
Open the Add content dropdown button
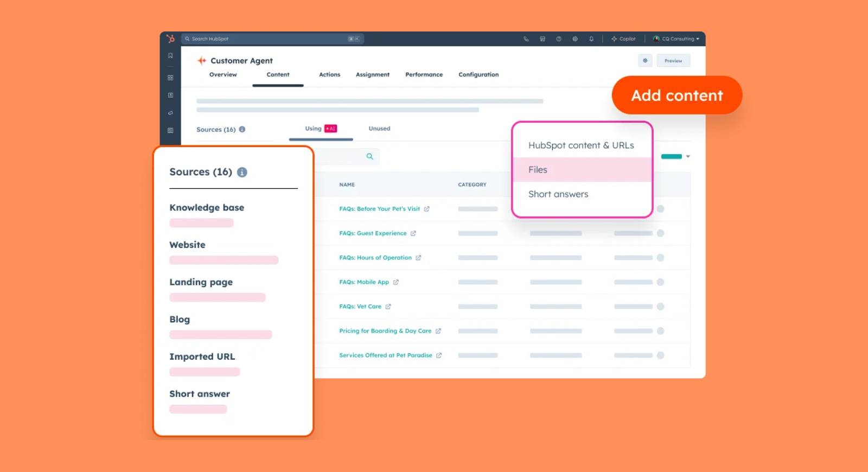(x=677, y=95)
